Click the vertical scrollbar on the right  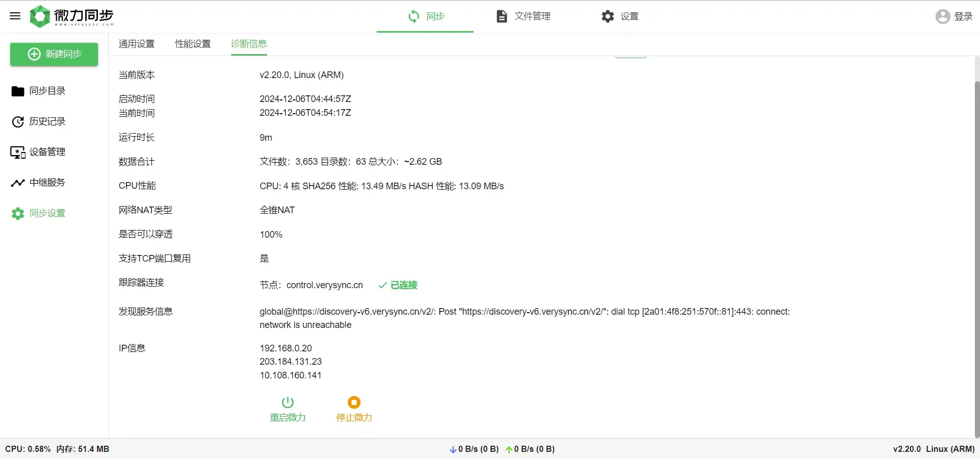click(977, 255)
